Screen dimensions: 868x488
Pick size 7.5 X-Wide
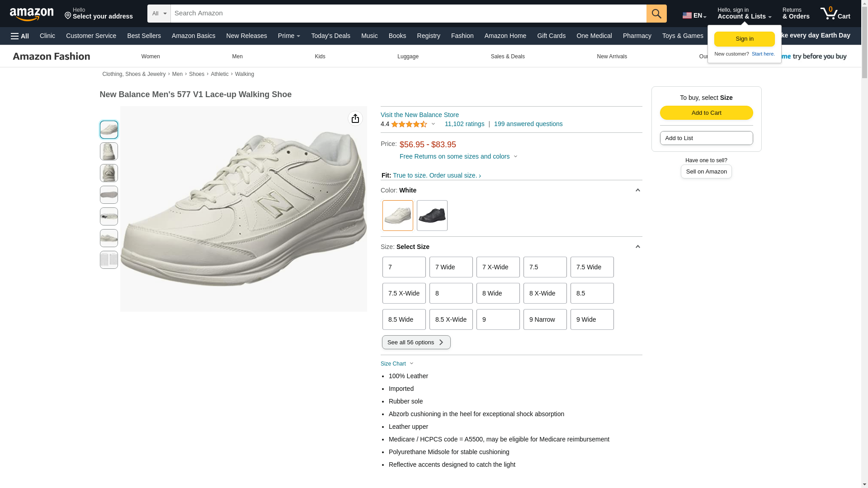pyautogui.click(x=404, y=293)
